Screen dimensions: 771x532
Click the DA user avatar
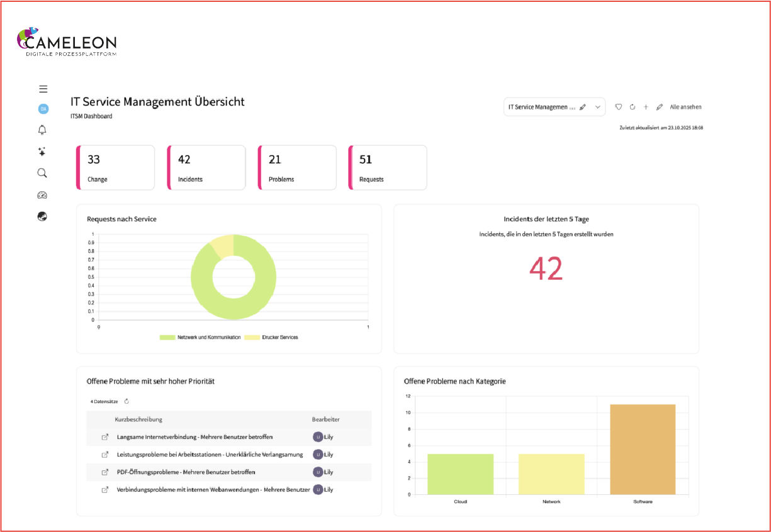point(43,109)
